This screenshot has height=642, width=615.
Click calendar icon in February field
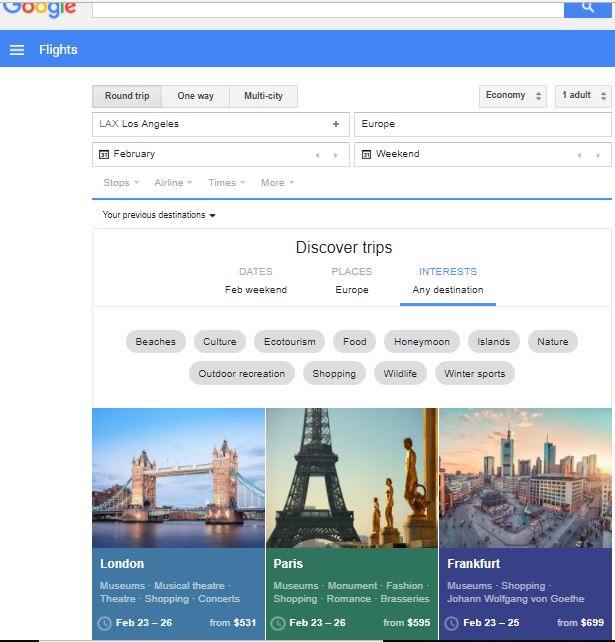click(104, 154)
